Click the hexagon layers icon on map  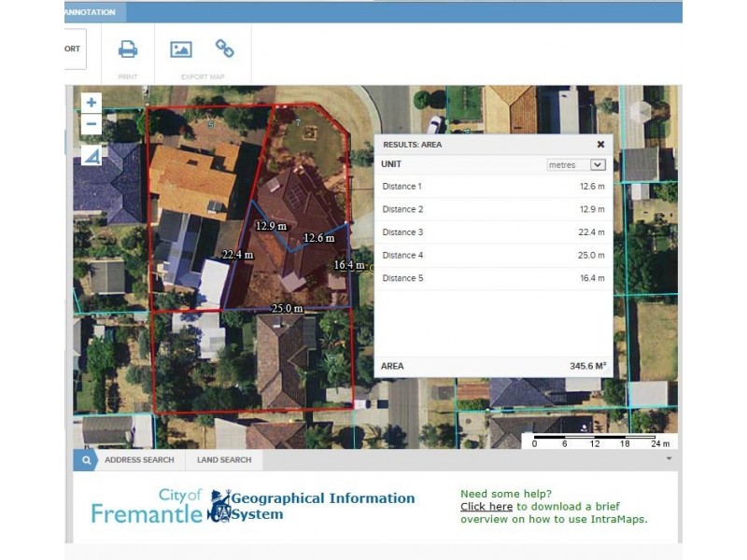tap(640, 112)
